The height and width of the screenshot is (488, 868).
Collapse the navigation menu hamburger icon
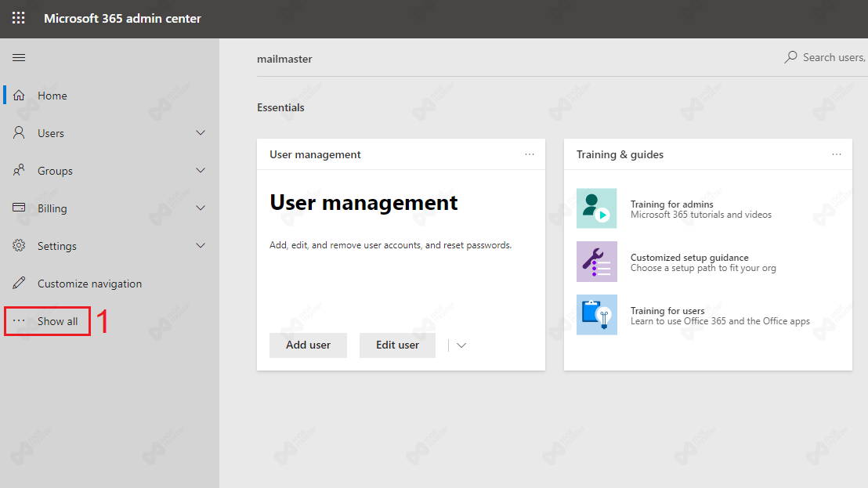tap(19, 57)
